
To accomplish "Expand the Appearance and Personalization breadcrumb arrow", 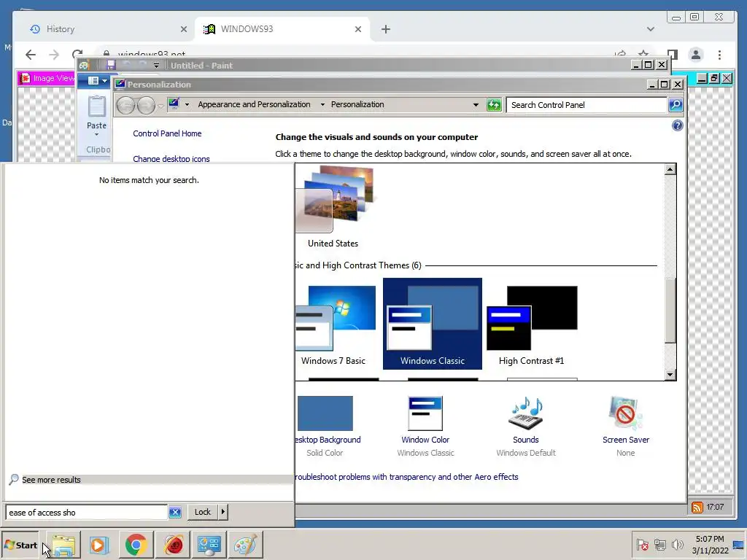I will pyautogui.click(x=322, y=104).
